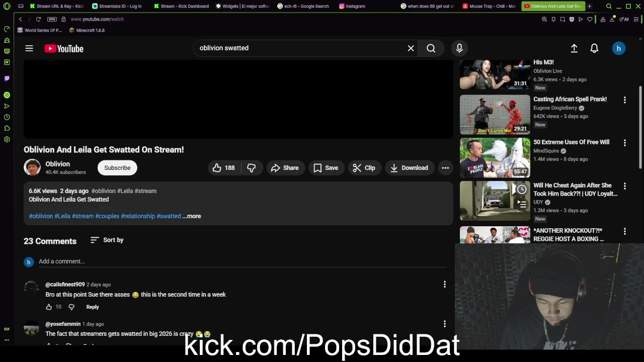Switch to 'Stream - Kick Dashboard' tab
Screen dimensions: 644x362
(181, 6)
